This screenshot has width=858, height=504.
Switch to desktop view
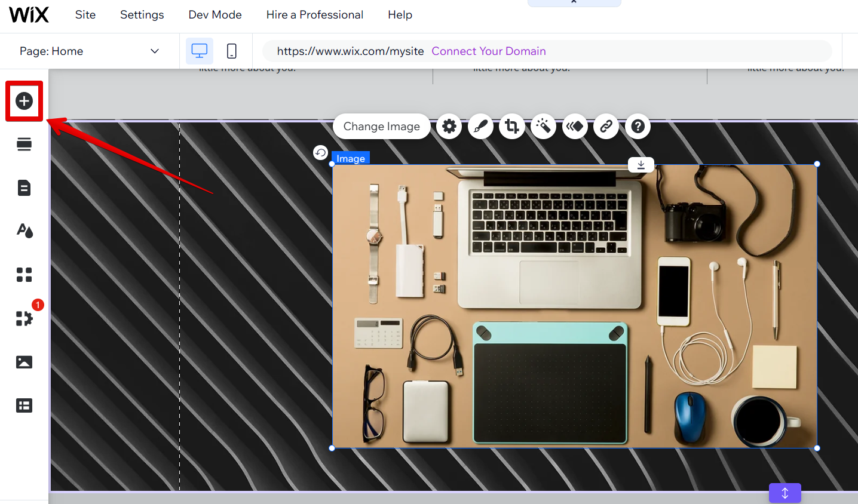(x=199, y=51)
